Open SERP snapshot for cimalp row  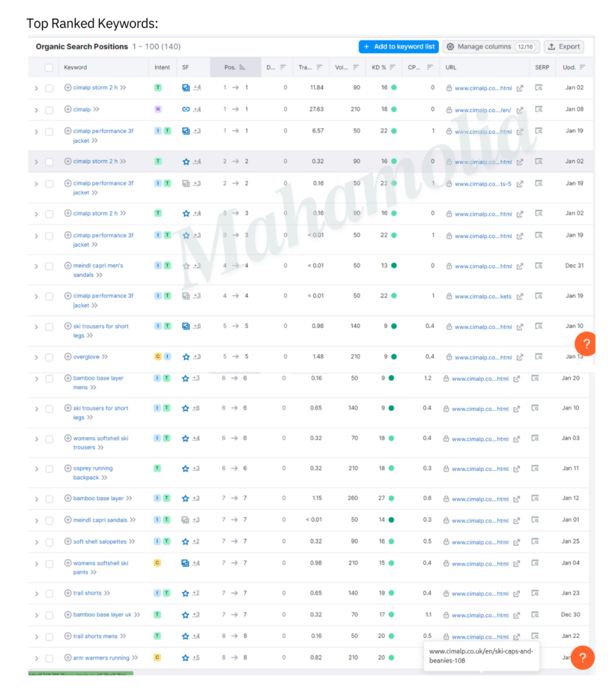[538, 109]
